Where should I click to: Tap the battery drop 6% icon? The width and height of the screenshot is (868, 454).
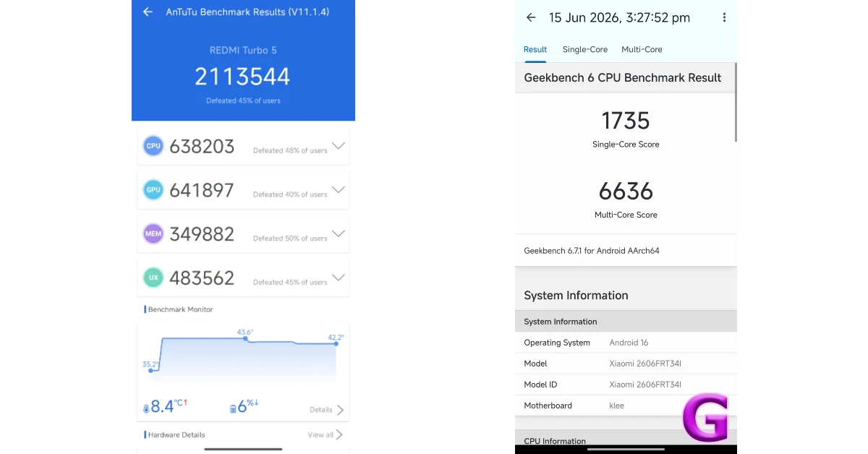(x=233, y=408)
